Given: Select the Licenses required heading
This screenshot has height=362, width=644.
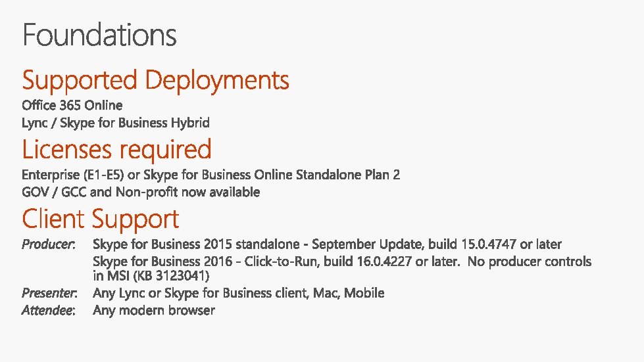Looking at the screenshot, I should coord(116,150).
